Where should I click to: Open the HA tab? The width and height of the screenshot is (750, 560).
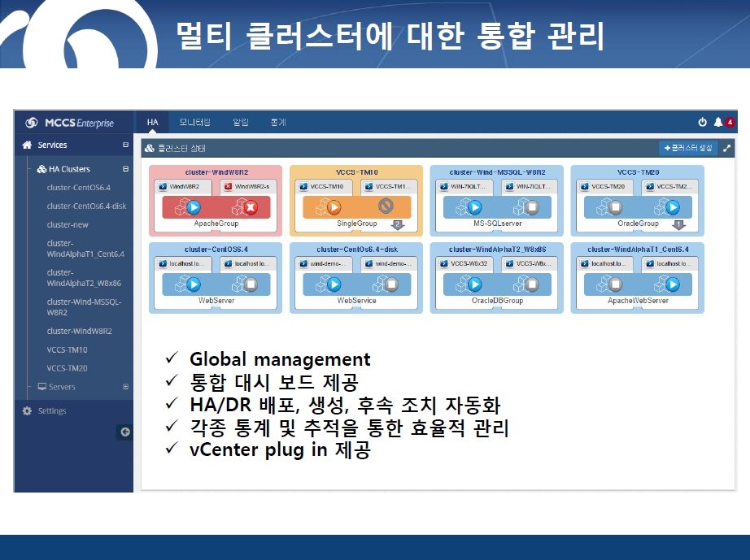click(x=153, y=122)
